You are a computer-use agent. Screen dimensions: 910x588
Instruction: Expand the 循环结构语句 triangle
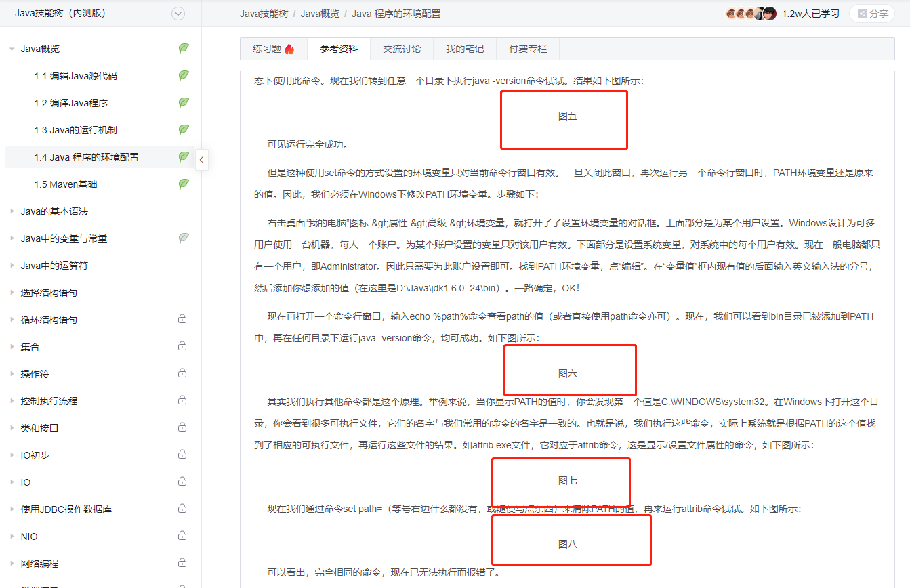tap(12, 320)
